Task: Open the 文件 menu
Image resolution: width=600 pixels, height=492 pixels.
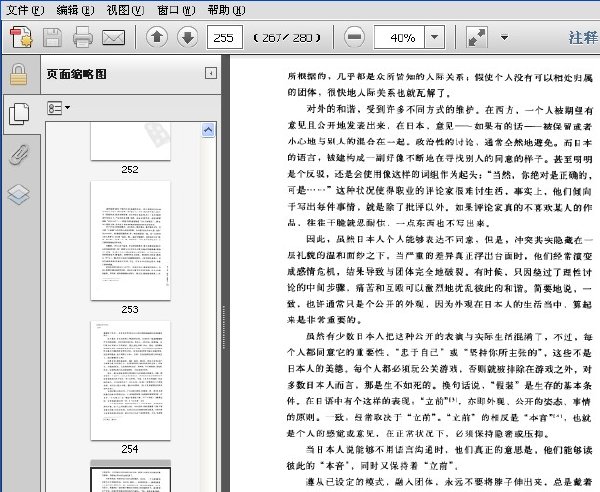Action: 25,10
